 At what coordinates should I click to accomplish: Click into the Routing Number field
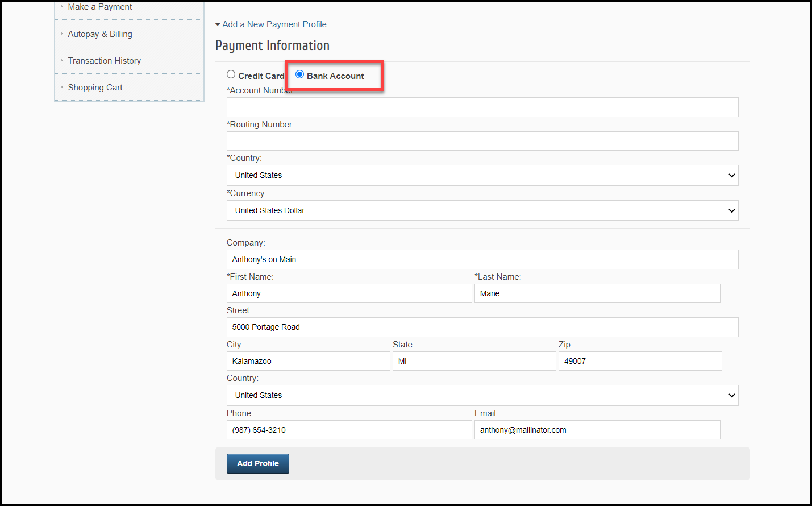tap(482, 141)
